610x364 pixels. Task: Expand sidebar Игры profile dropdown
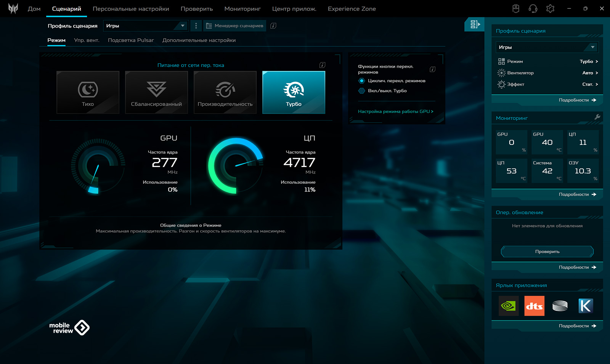[547, 47]
